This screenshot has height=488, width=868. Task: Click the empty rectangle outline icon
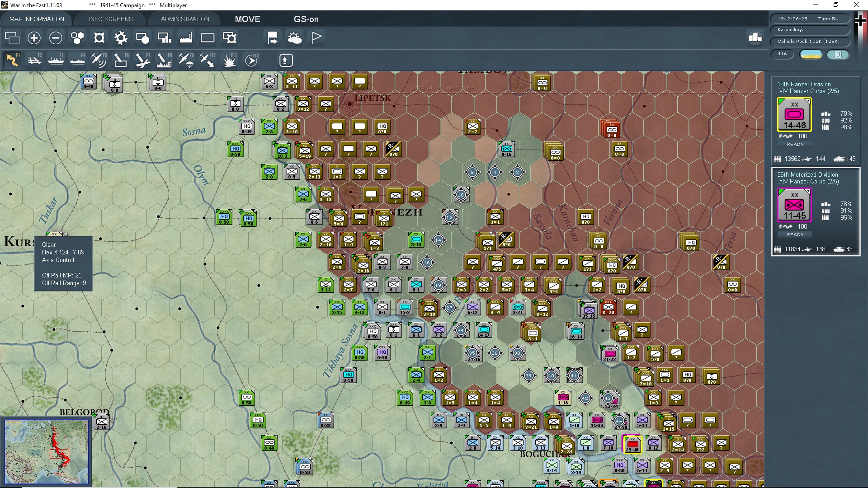point(208,38)
